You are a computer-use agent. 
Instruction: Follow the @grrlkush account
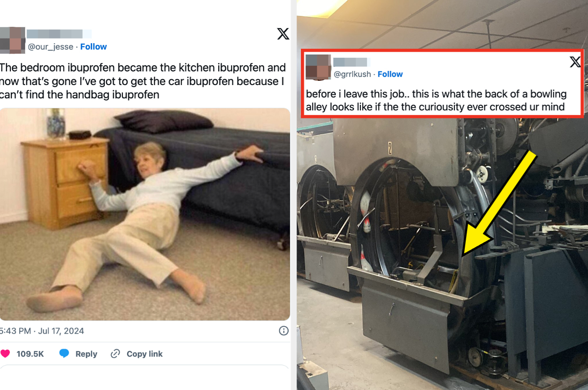click(x=390, y=74)
